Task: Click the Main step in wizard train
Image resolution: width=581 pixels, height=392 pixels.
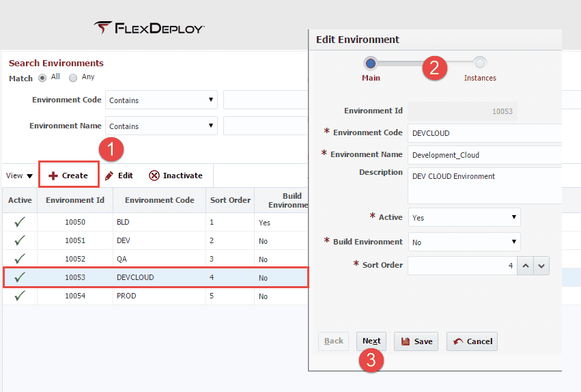Action: [x=371, y=69]
